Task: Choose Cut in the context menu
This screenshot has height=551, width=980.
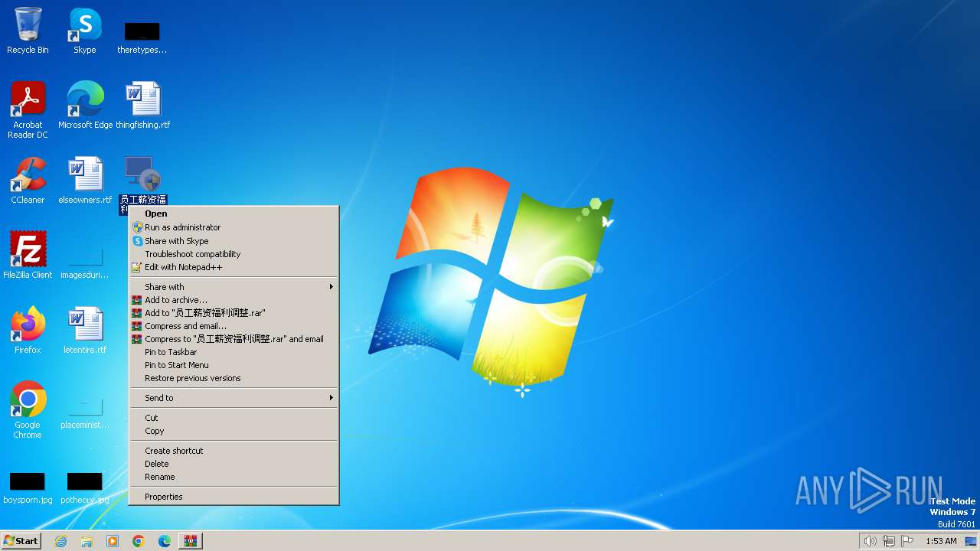Action: (234, 418)
